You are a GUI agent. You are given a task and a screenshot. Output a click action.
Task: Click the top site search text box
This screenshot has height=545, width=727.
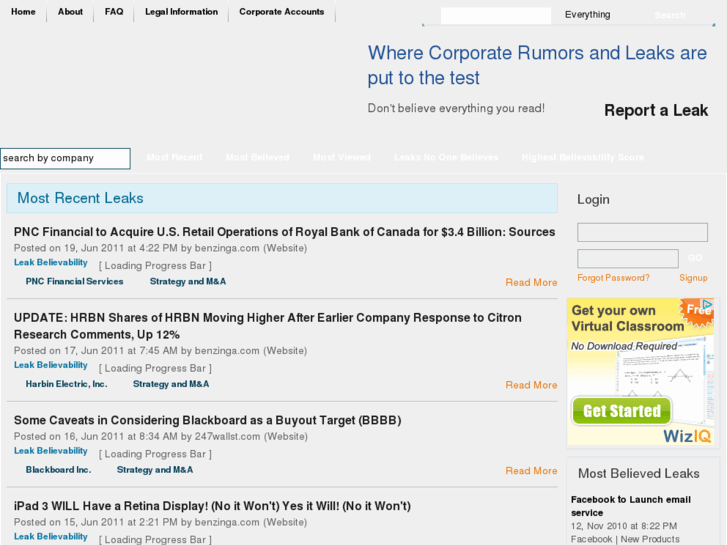click(496, 15)
